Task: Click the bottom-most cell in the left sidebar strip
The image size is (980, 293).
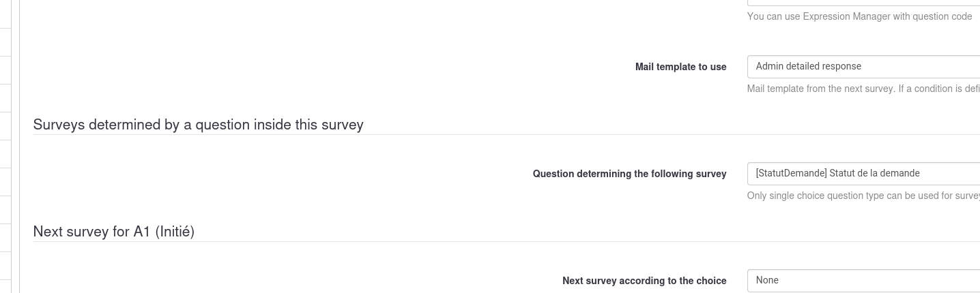Action: tap(5, 287)
